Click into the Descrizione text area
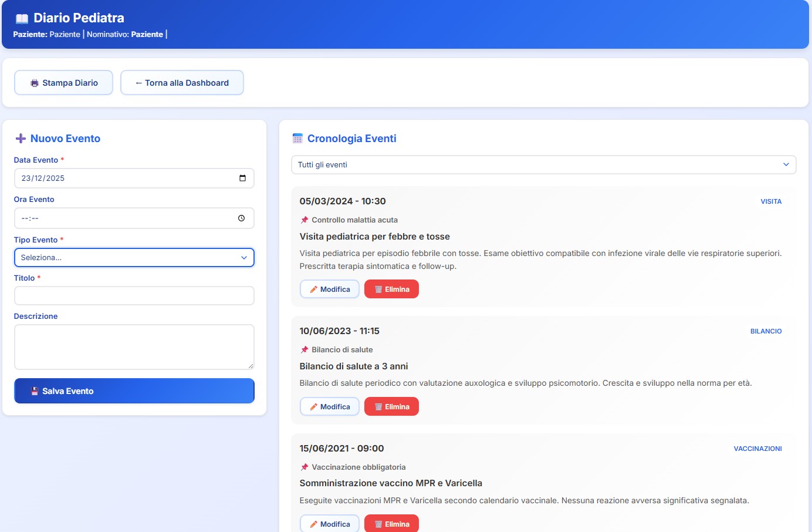Viewport: 812px width, 532px height. point(134,347)
